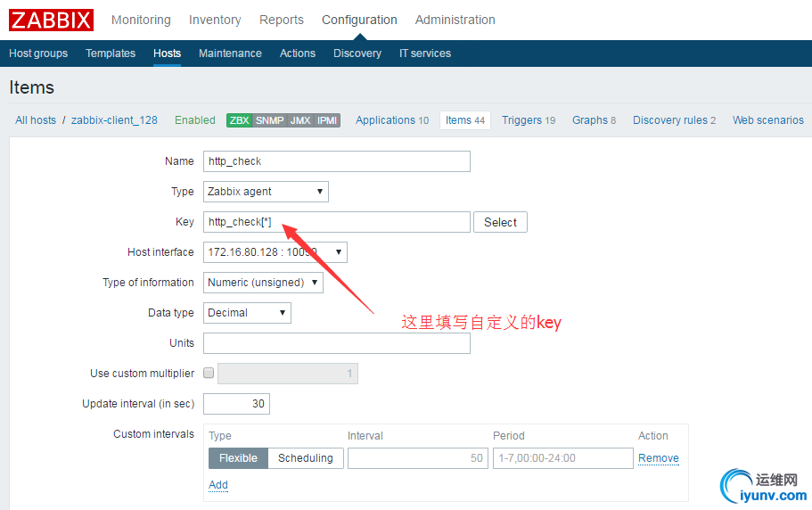812x510 pixels.
Task: Focus the Update interval field
Action: (237, 404)
